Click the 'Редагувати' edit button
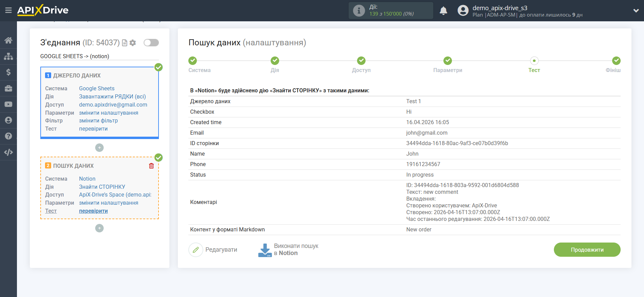The height and width of the screenshot is (297, 644). (x=213, y=250)
